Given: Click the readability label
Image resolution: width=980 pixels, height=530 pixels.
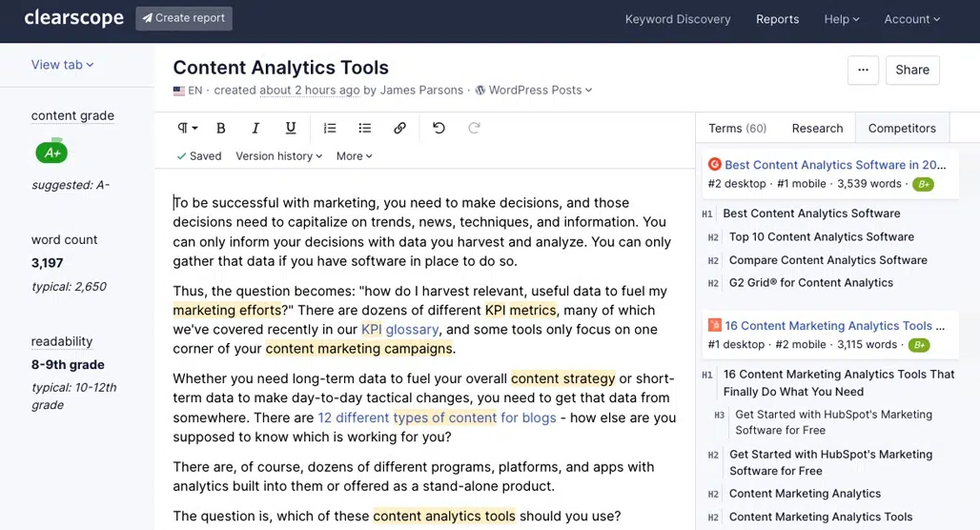Looking at the screenshot, I should 62,341.
